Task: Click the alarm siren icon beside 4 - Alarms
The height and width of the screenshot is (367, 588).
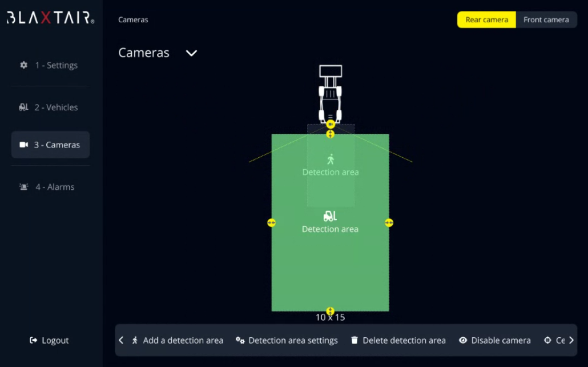Action: (x=23, y=187)
